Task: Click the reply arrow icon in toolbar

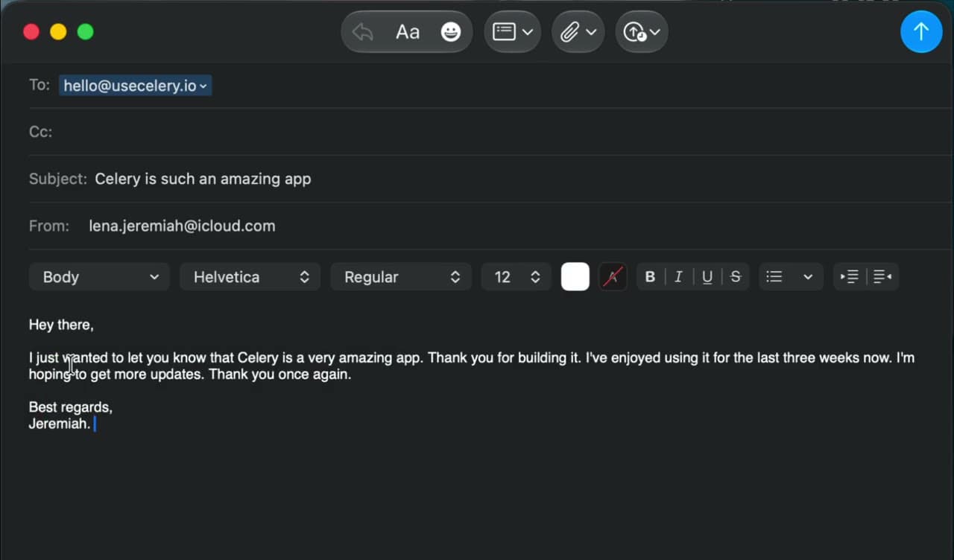Action: pyautogui.click(x=363, y=32)
